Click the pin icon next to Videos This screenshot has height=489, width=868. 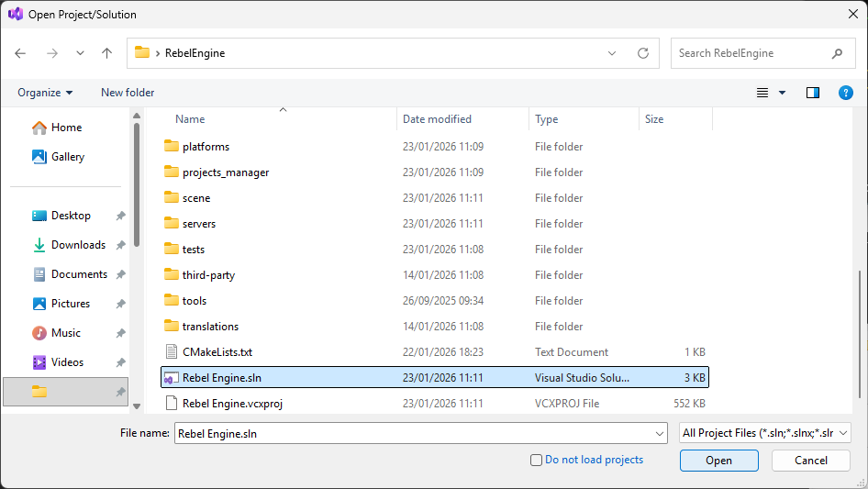(x=121, y=362)
